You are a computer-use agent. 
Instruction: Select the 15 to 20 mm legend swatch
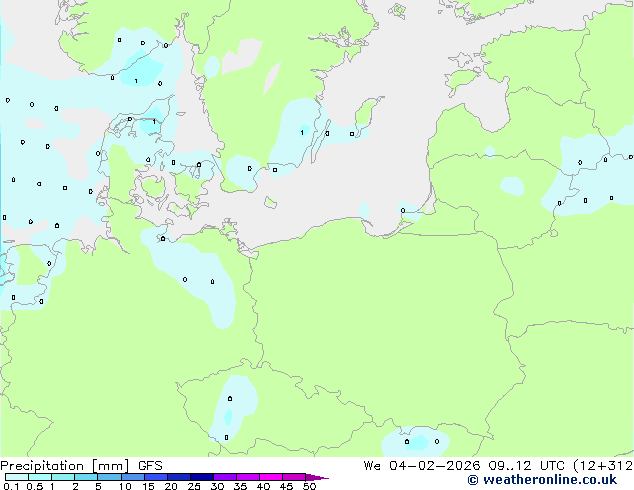[x=156, y=477]
